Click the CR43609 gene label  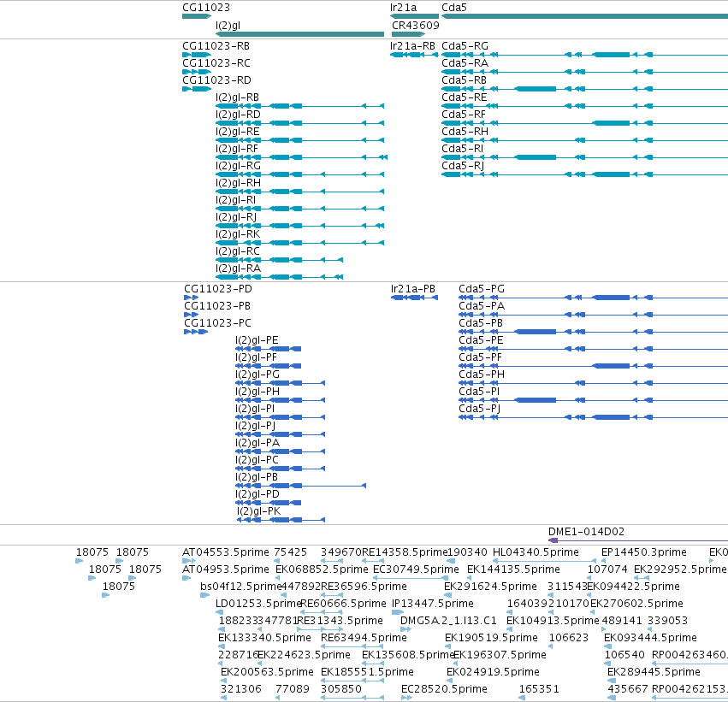click(x=416, y=25)
